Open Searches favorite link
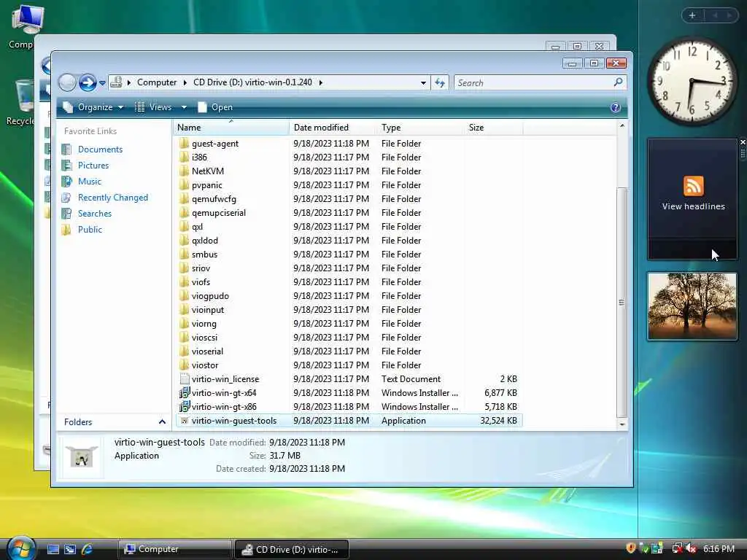This screenshot has width=747, height=560. (x=95, y=214)
